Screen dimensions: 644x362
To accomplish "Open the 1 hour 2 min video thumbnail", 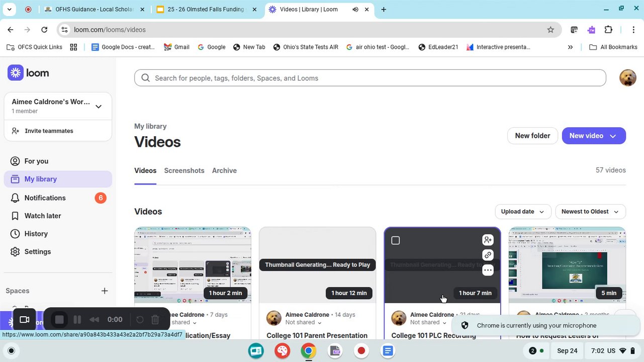I will click(x=193, y=265).
